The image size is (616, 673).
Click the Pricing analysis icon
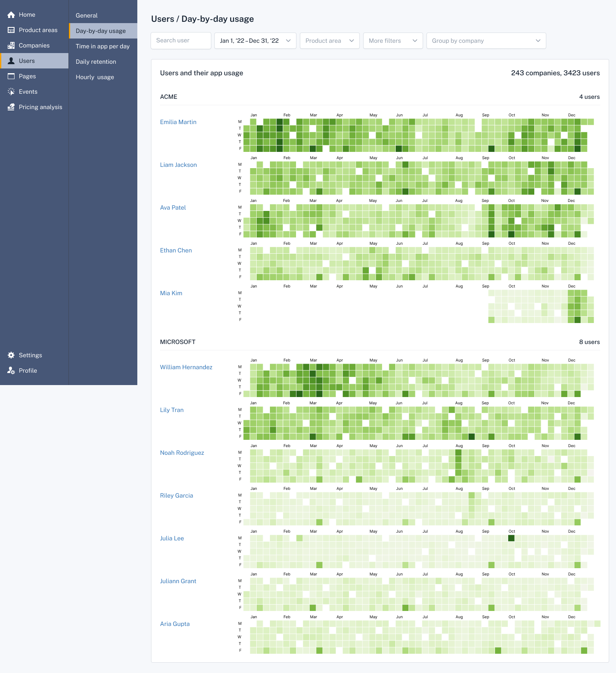click(x=11, y=107)
